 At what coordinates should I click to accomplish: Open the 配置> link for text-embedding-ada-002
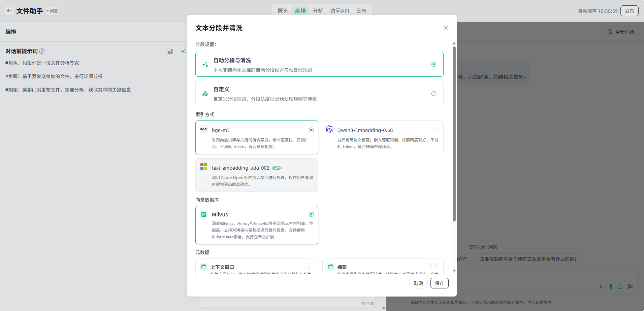pyautogui.click(x=277, y=168)
